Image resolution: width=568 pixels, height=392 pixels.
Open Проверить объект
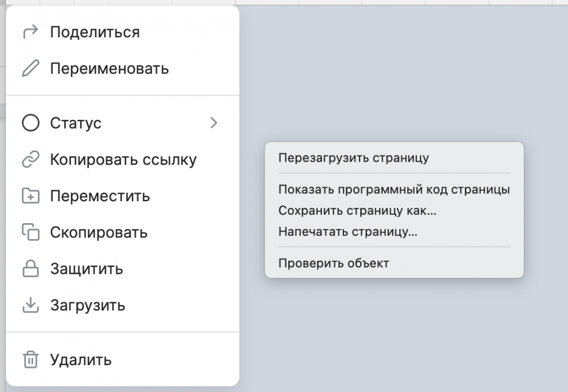tap(332, 263)
